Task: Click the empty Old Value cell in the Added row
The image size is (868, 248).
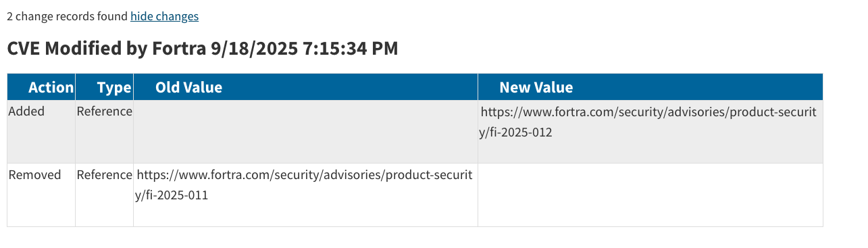Action: [305, 132]
